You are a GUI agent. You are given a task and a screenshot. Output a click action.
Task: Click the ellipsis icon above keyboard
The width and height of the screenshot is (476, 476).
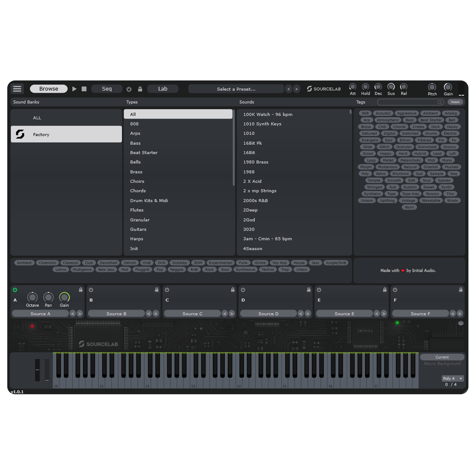[460, 324]
